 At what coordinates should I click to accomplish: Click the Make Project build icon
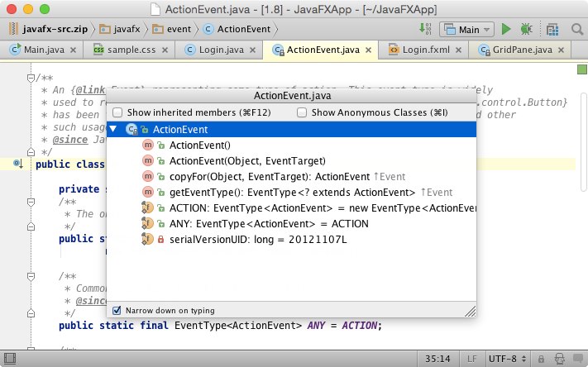pyautogui.click(x=425, y=28)
